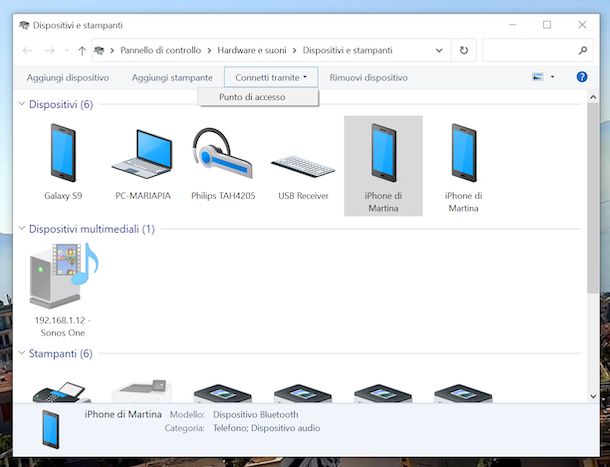Viewport: 610px width, 467px height.
Task: Click Aggiungi stampante
Action: click(172, 77)
